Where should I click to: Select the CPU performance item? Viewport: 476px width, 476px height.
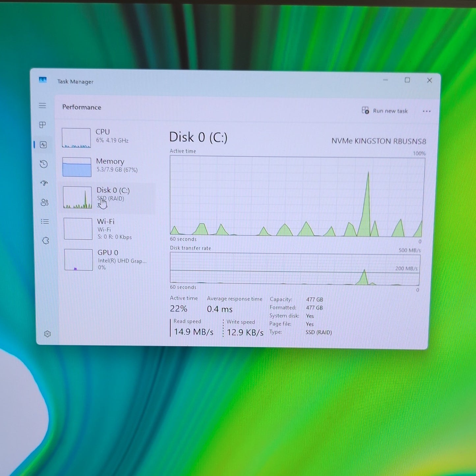click(106, 138)
